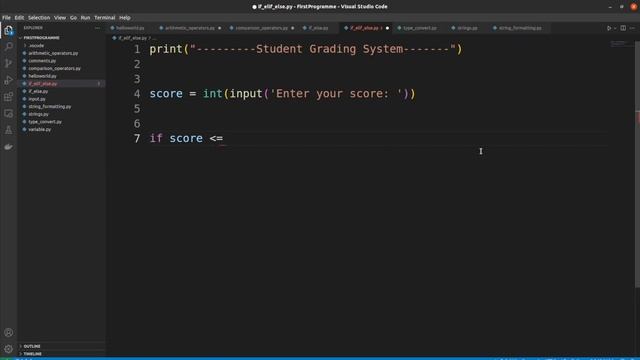Screen dimensions: 640x360
Task: Switch to the if_else.py tab
Action: [318, 28]
